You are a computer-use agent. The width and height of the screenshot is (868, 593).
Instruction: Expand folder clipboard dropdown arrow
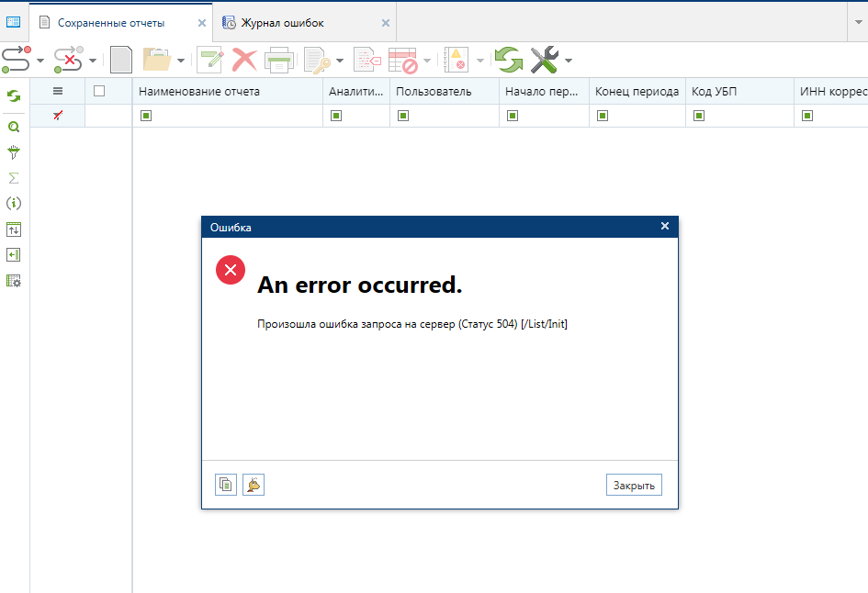(180, 61)
